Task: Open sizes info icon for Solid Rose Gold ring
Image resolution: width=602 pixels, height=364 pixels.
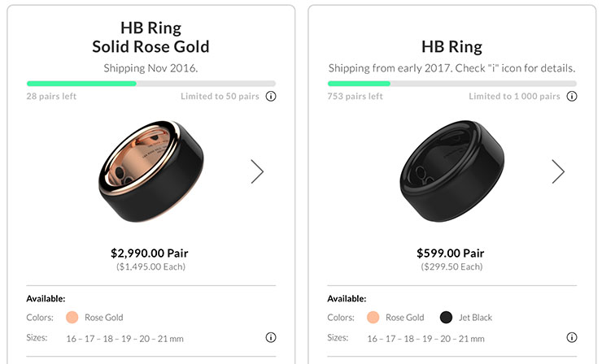Action: tap(271, 337)
